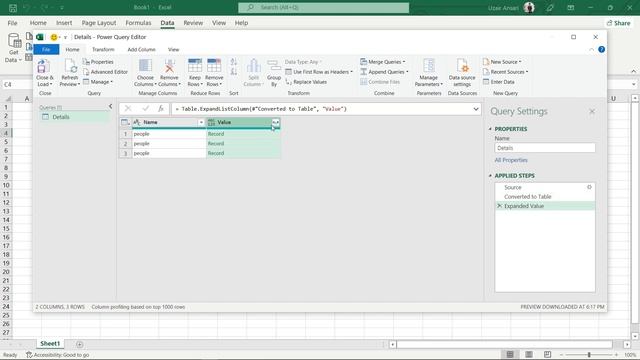Viewport: 640px width, 360px height.
Task: Adjust the Excel zoom slider
Action: coord(589,355)
